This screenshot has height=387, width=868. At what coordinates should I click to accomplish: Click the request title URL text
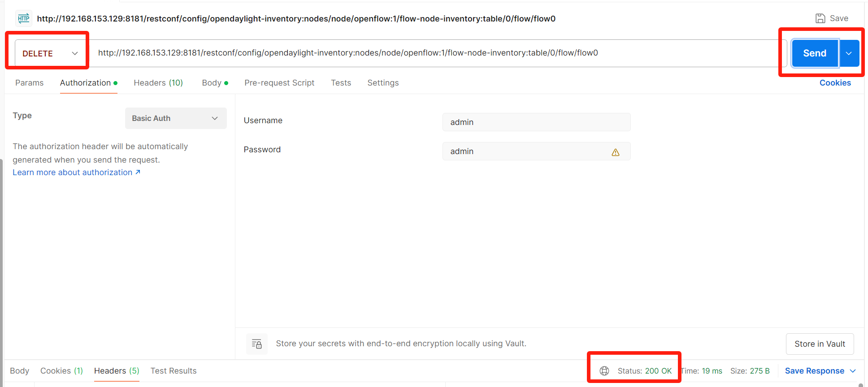click(296, 18)
